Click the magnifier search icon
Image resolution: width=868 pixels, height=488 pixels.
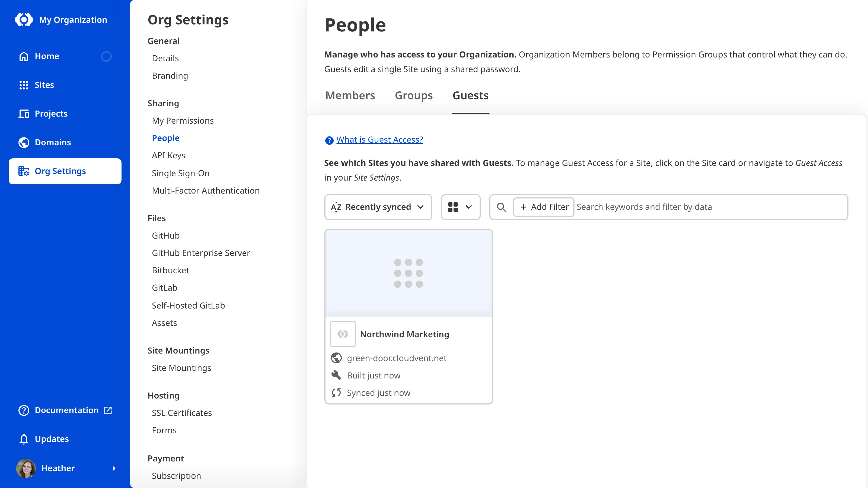click(501, 207)
